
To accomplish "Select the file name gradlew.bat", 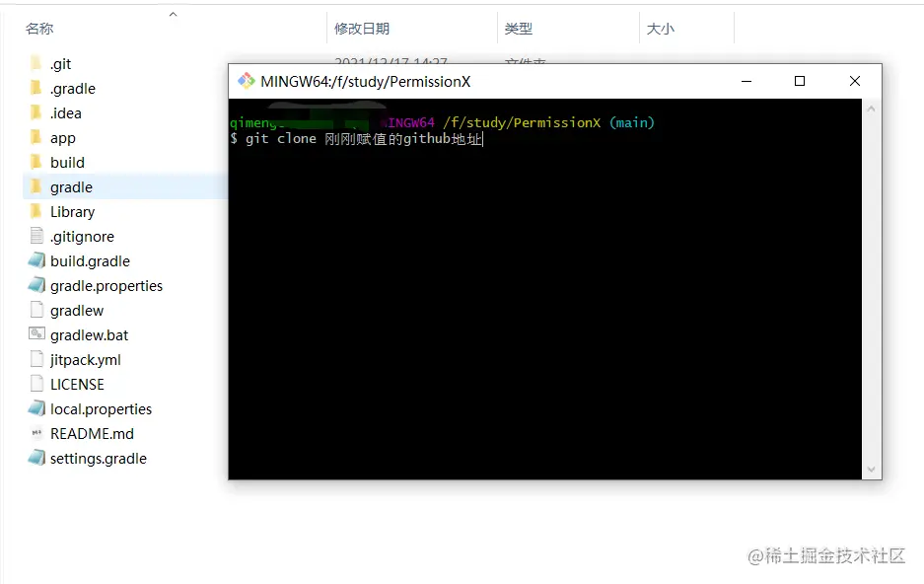I will (x=89, y=334).
